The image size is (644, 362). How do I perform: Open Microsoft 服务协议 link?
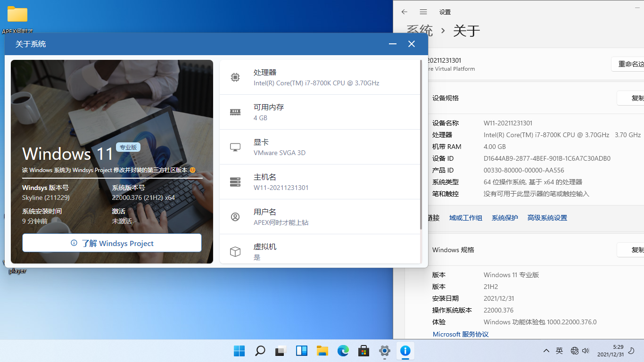point(460,334)
